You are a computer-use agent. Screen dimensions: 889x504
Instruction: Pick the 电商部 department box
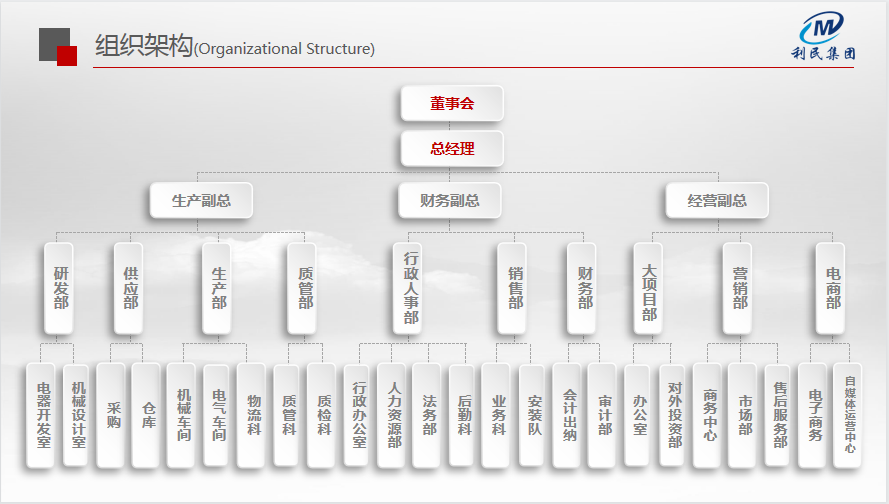point(832,287)
